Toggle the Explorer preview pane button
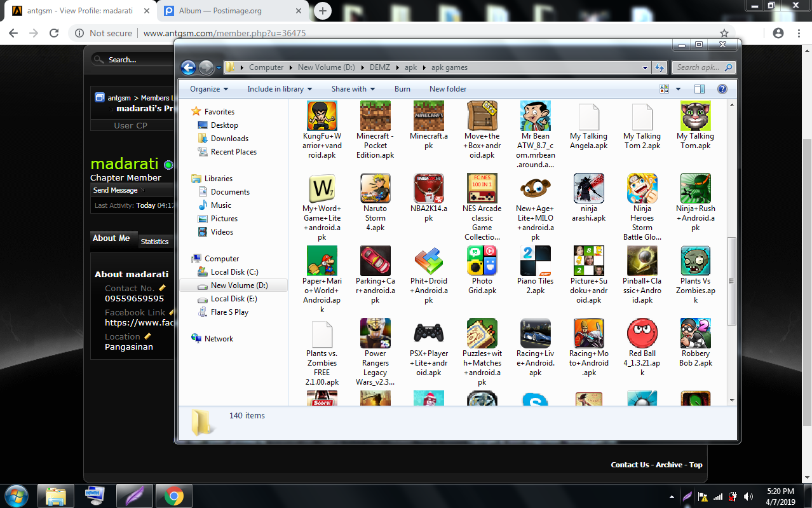This screenshot has height=508, width=812. point(700,89)
